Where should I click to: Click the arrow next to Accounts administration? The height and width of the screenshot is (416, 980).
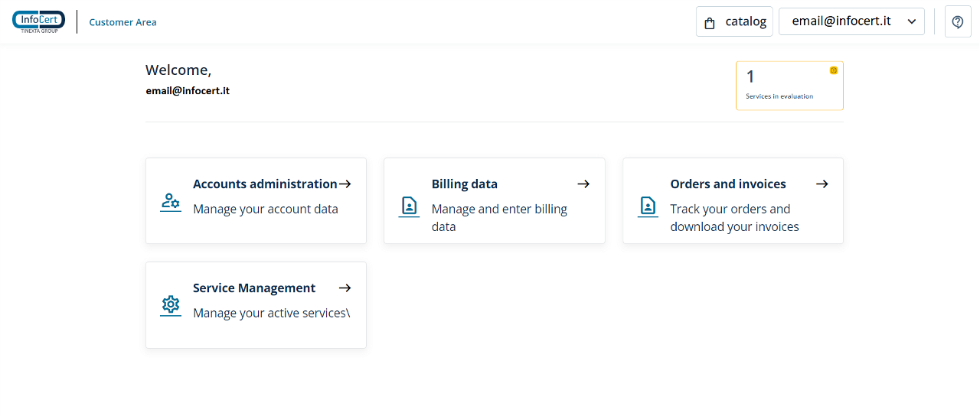[x=345, y=184]
